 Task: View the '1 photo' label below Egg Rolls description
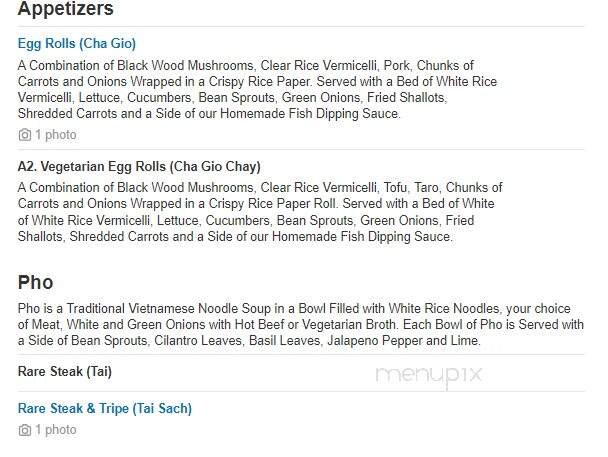(55, 134)
